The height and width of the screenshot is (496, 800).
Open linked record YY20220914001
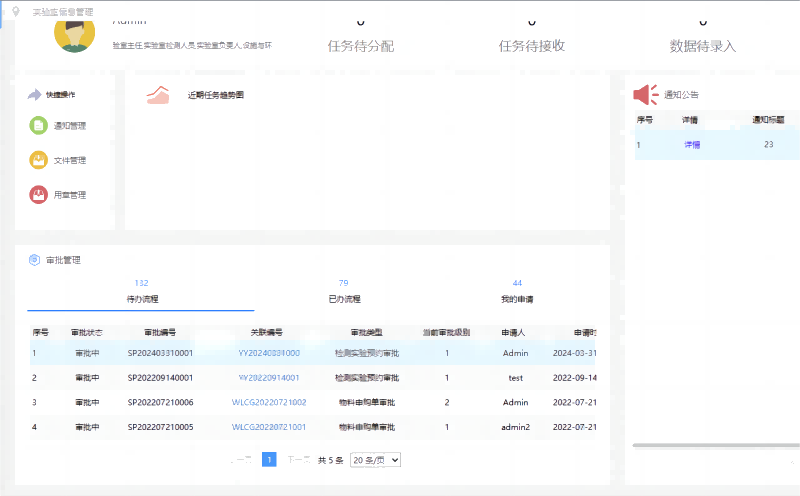click(269, 378)
